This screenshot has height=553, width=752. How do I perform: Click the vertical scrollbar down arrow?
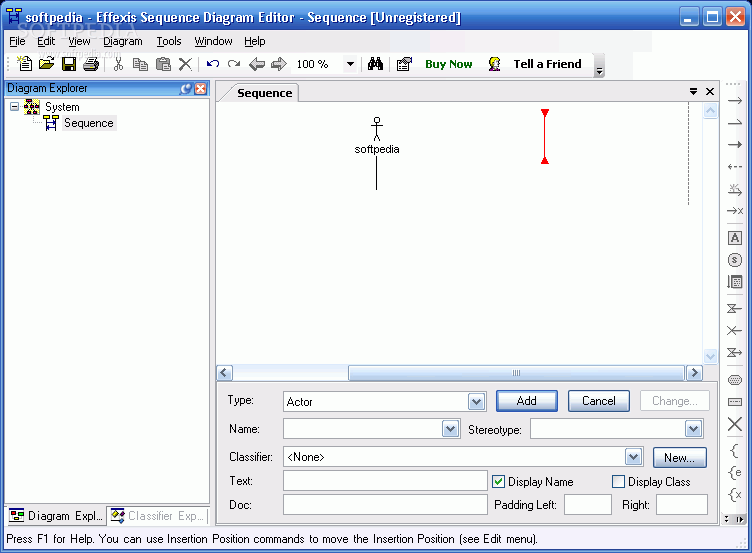point(710,356)
